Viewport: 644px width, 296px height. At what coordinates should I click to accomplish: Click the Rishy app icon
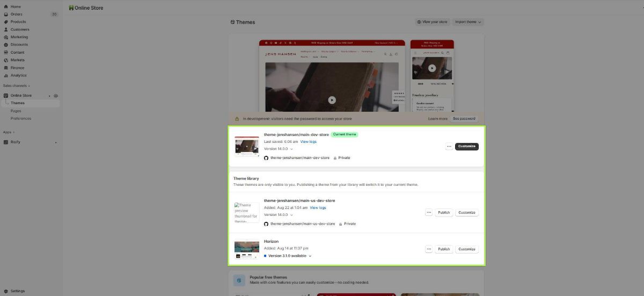pos(5,142)
